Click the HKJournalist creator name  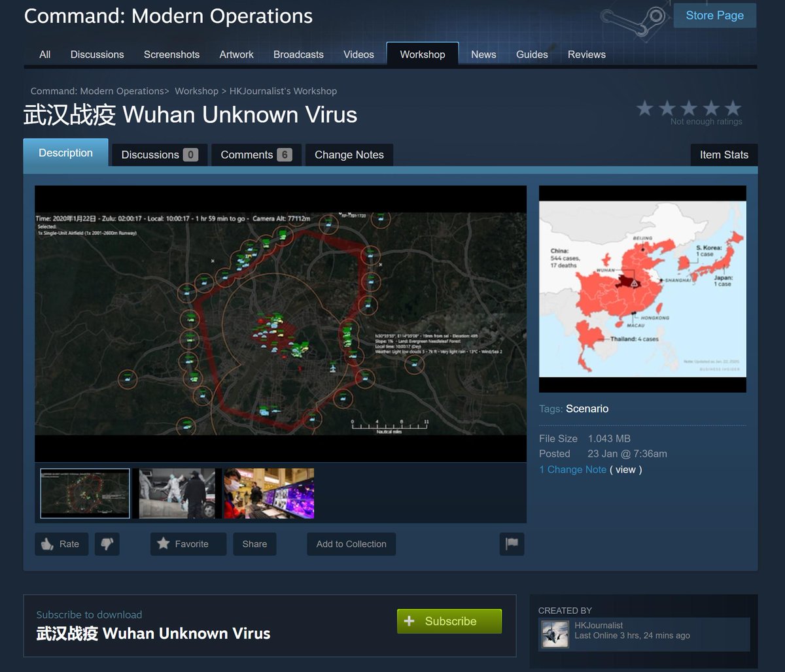point(599,625)
